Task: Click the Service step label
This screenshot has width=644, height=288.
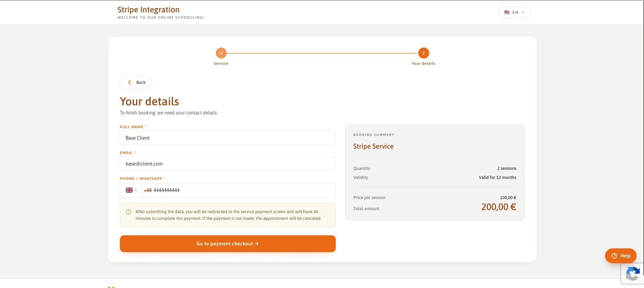Action: pyautogui.click(x=221, y=63)
